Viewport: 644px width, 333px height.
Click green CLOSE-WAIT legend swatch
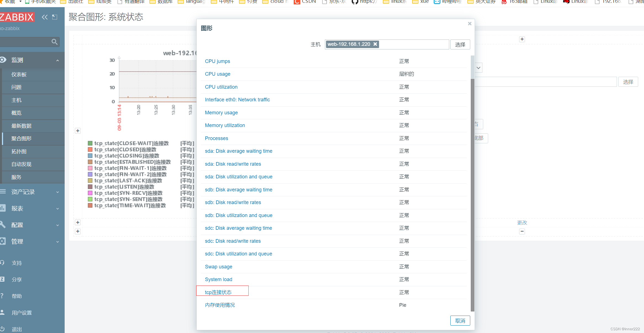90,143
